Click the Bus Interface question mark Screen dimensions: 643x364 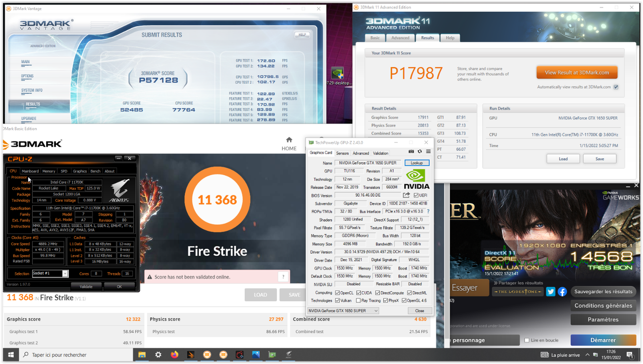pos(428,211)
